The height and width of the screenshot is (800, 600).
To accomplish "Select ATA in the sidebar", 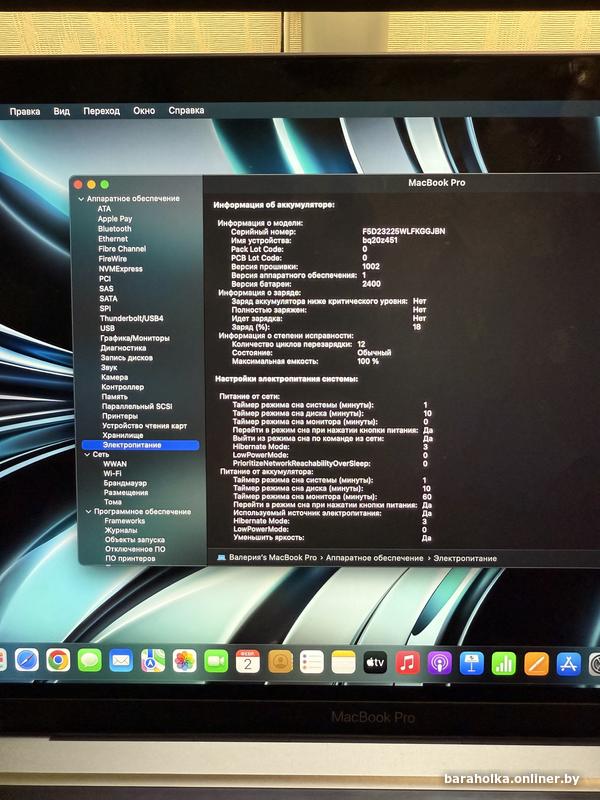I will [104, 209].
